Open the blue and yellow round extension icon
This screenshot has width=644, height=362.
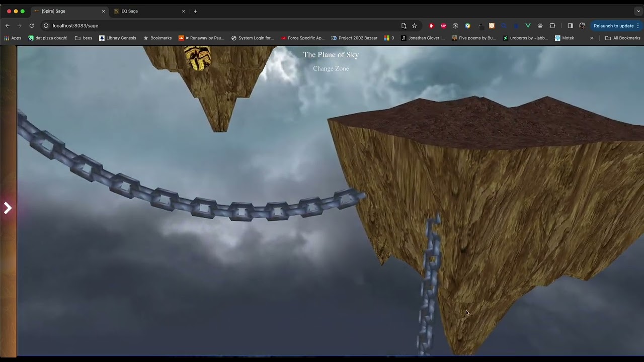click(x=467, y=26)
